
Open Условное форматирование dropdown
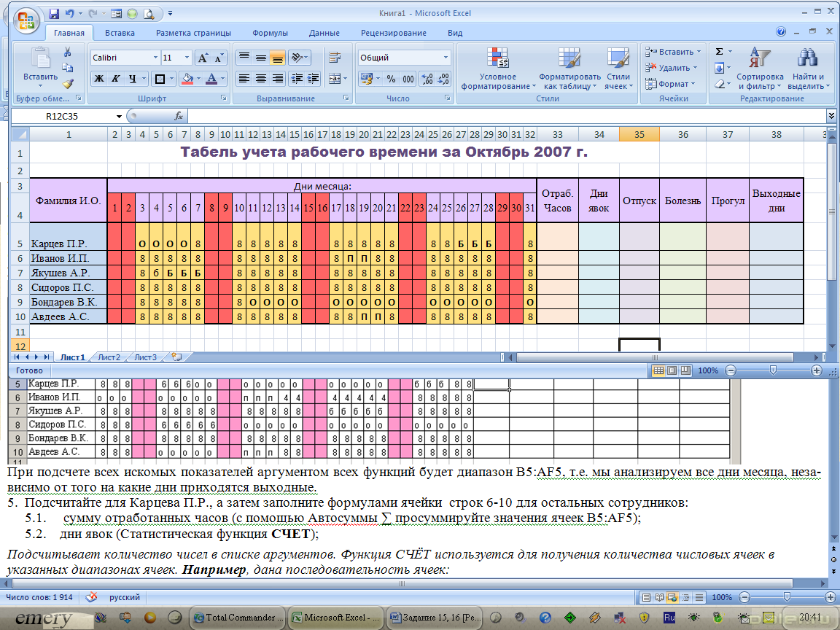498,69
